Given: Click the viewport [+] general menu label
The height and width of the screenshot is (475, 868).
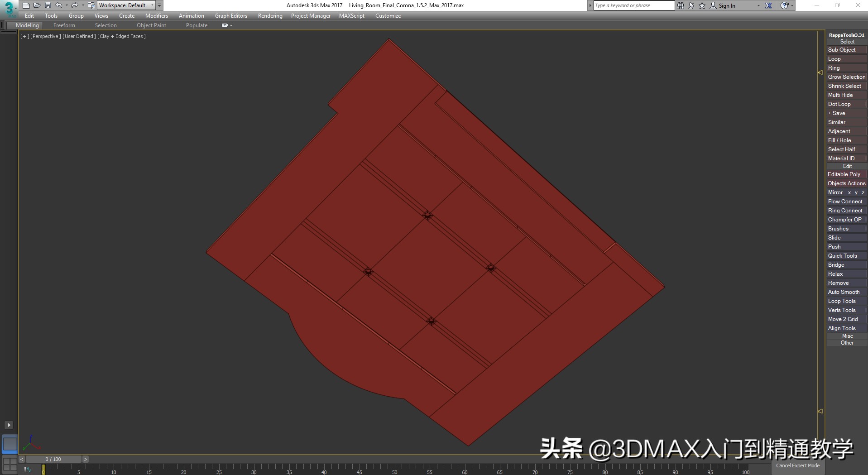Looking at the screenshot, I should coord(24,36).
